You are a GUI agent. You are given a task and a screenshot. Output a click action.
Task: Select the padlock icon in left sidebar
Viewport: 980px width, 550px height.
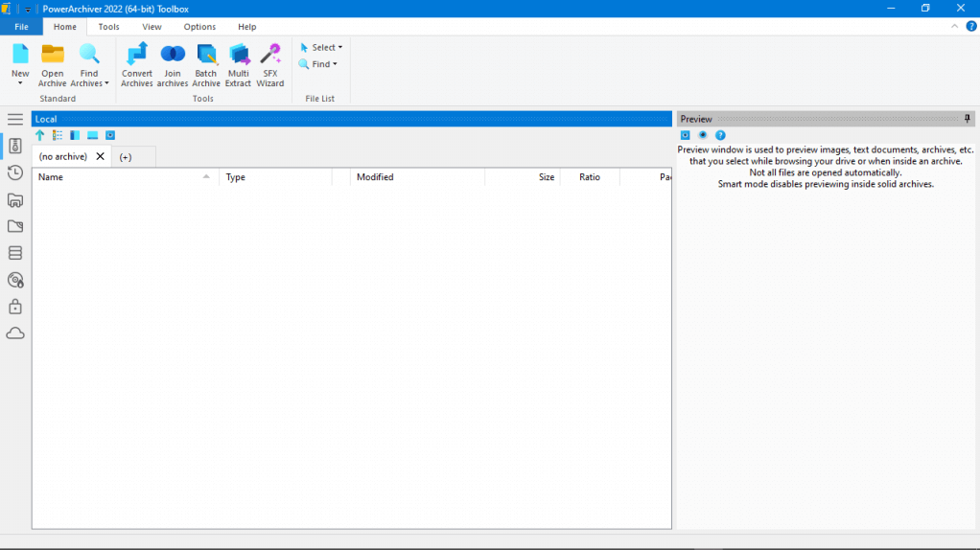pos(15,307)
